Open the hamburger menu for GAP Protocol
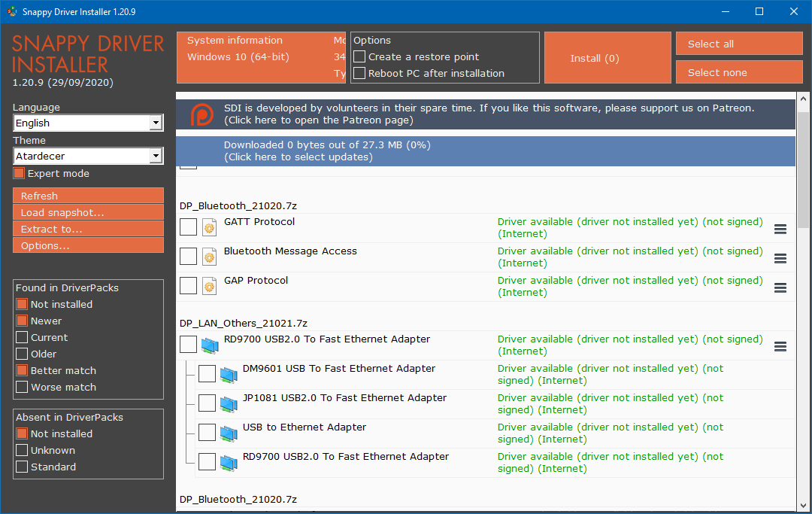The width and height of the screenshot is (812, 514). [x=780, y=287]
